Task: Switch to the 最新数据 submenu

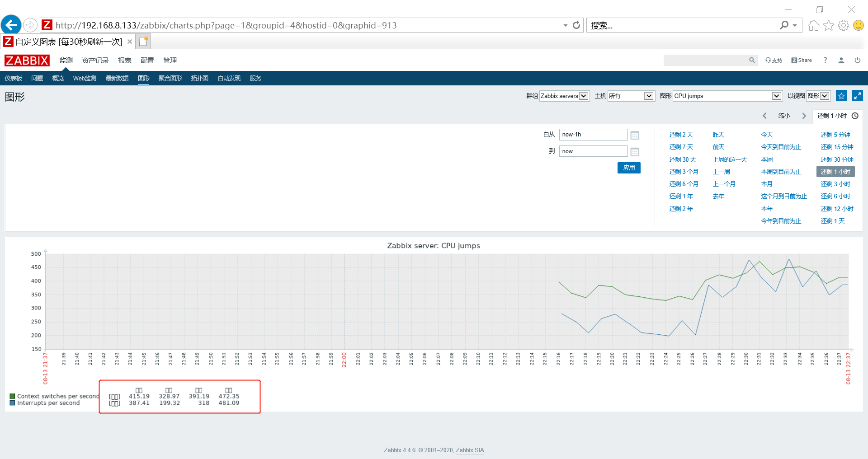Action: 117,78
